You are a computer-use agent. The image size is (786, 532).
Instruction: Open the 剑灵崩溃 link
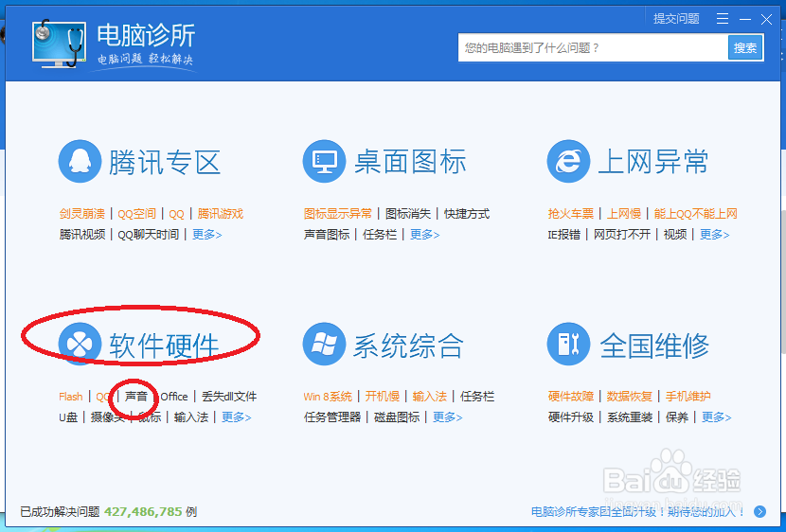click(82, 214)
